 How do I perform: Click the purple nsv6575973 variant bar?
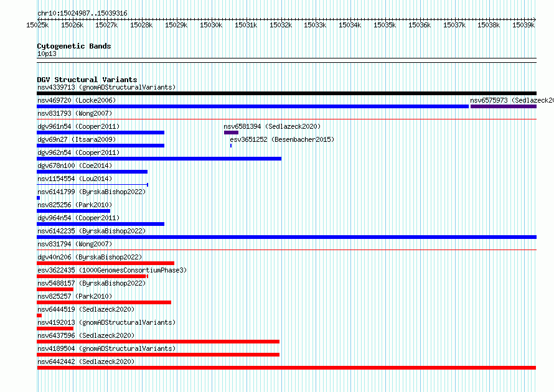[x=504, y=106]
